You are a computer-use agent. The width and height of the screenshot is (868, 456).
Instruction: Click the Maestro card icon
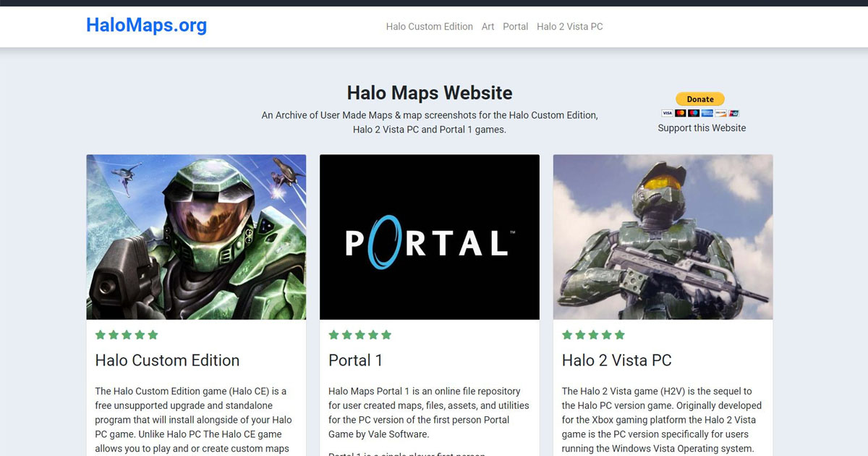[x=693, y=113]
